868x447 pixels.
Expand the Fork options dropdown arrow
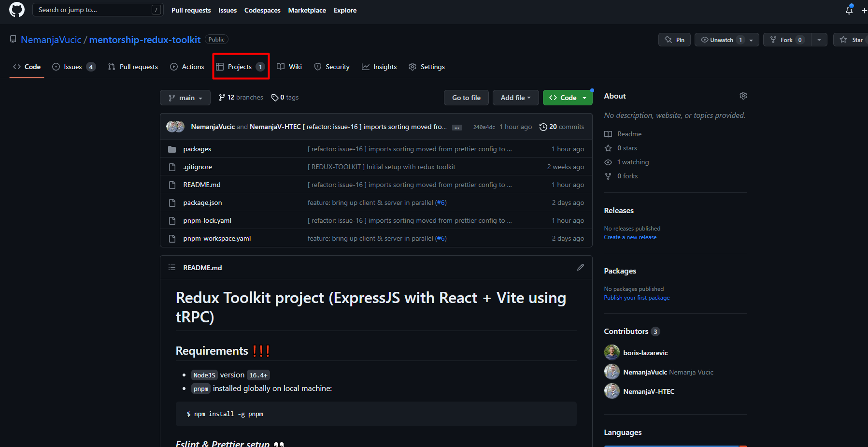coord(819,40)
